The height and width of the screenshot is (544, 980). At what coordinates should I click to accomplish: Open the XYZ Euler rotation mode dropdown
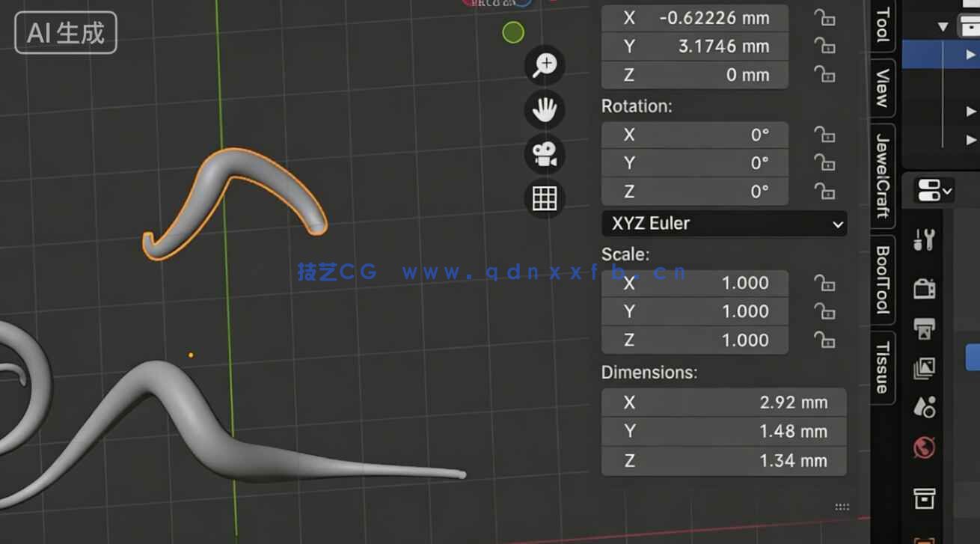[723, 223]
